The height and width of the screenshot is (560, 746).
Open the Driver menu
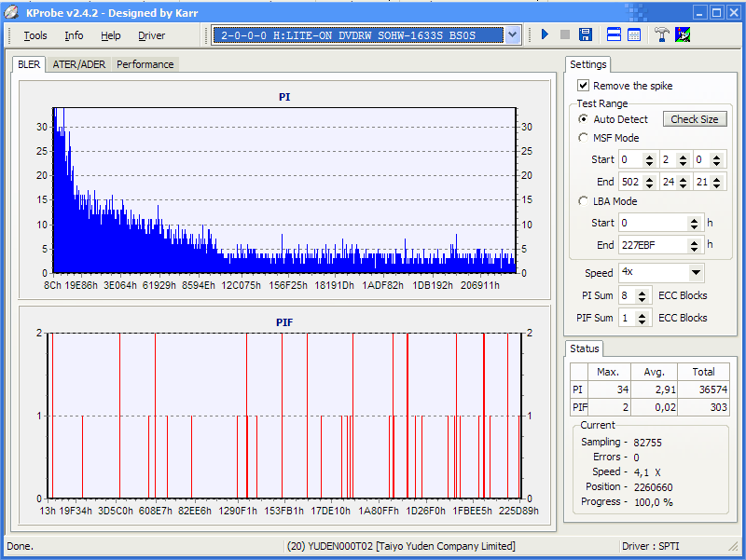click(151, 35)
